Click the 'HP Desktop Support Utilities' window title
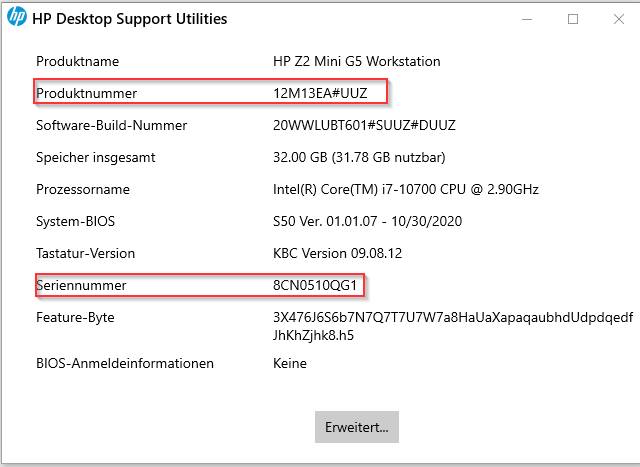 tap(129, 19)
